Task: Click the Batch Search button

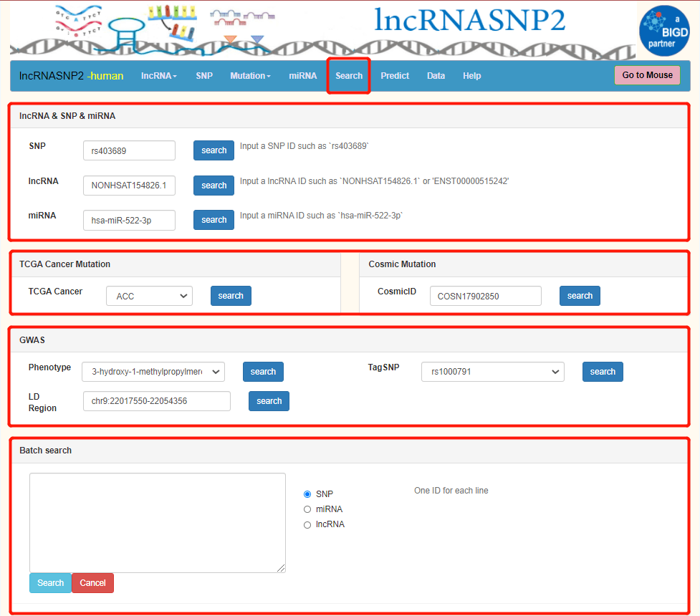Action: [50, 582]
